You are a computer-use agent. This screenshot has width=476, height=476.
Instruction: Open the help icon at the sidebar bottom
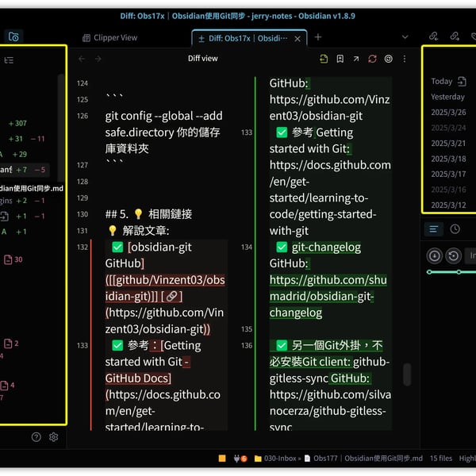(36, 437)
